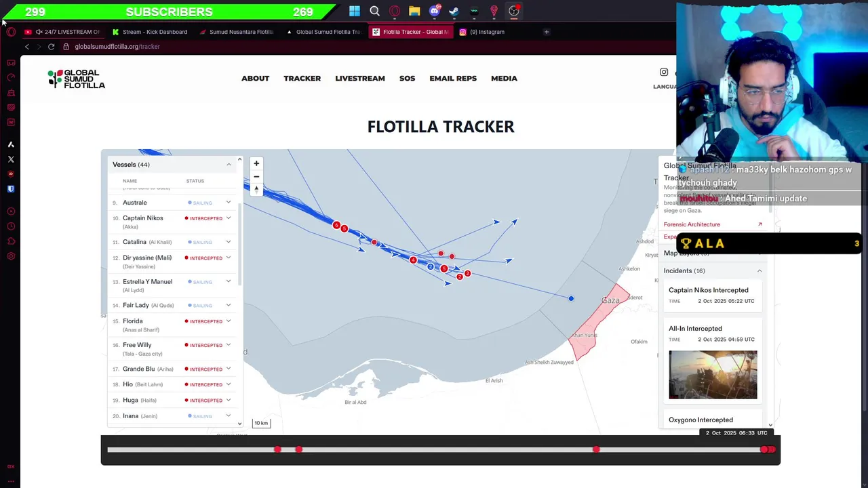This screenshot has height=488, width=868.
Task: Expand Captain Nikos vessel details
Action: point(229,218)
